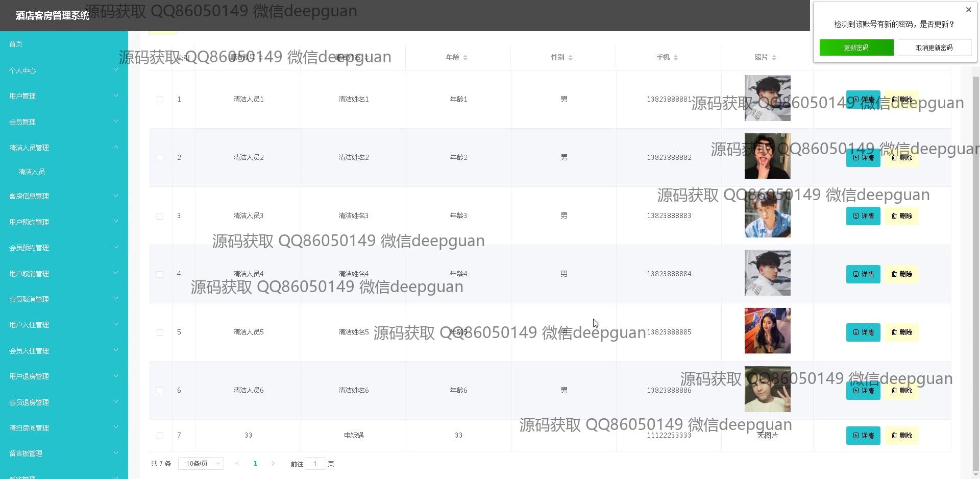
Task: View 详情 for row 清洁人员2
Action: click(x=863, y=158)
